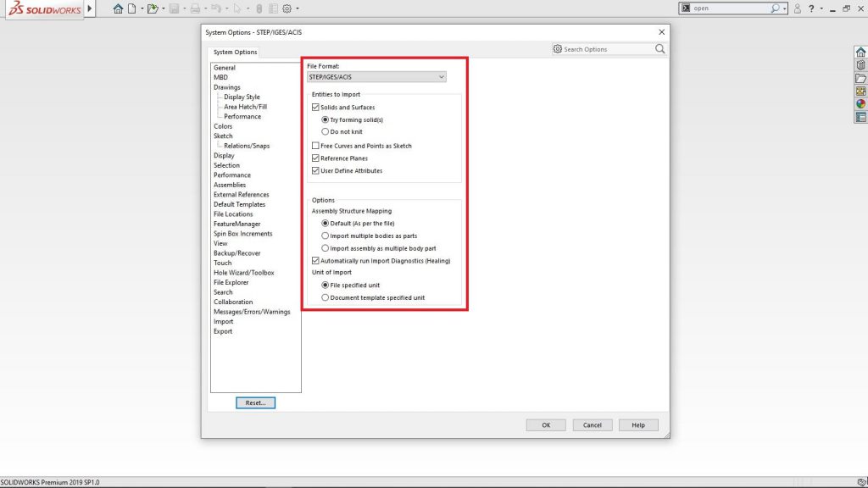Screen dimensions: 868x488
Task: Select File specified unit
Action: coord(325,285)
